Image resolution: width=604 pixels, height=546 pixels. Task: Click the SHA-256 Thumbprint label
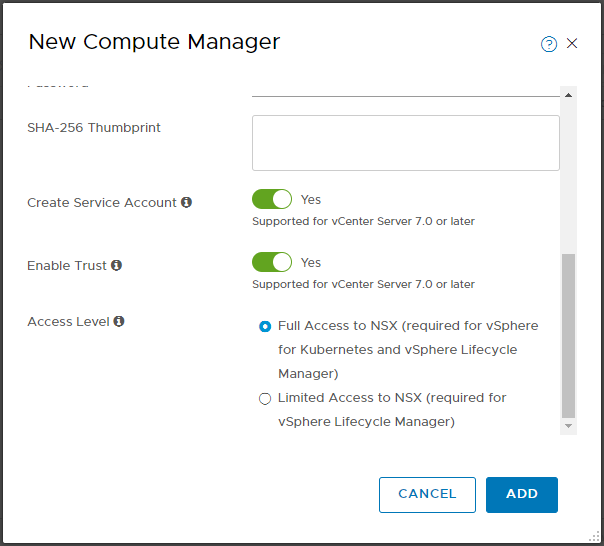[94, 128]
